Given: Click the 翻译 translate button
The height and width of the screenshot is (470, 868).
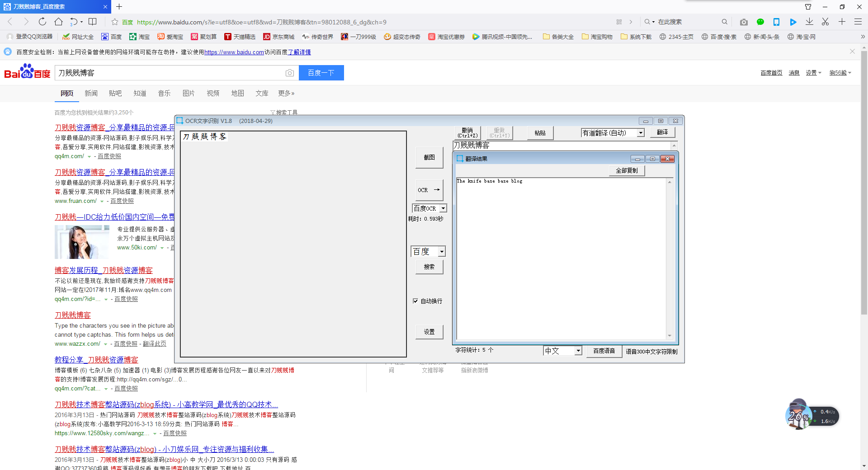Looking at the screenshot, I should (662, 132).
